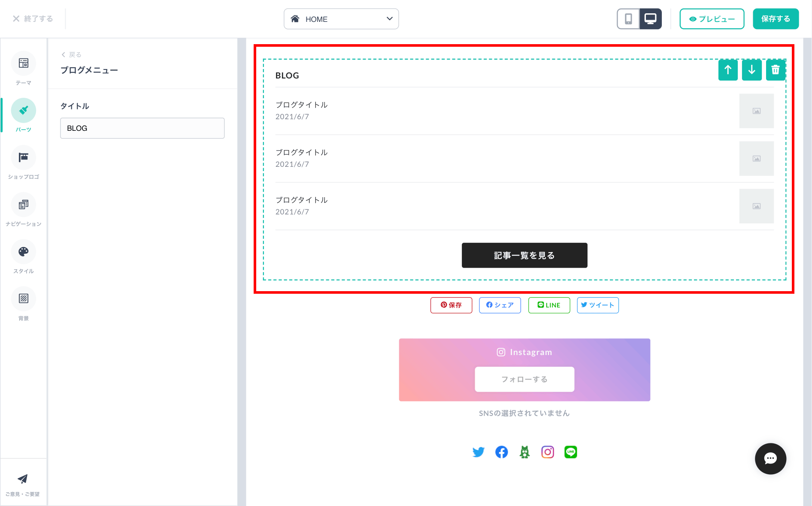Switch to desktop preview mode
This screenshot has width=812, height=506.
(651, 19)
